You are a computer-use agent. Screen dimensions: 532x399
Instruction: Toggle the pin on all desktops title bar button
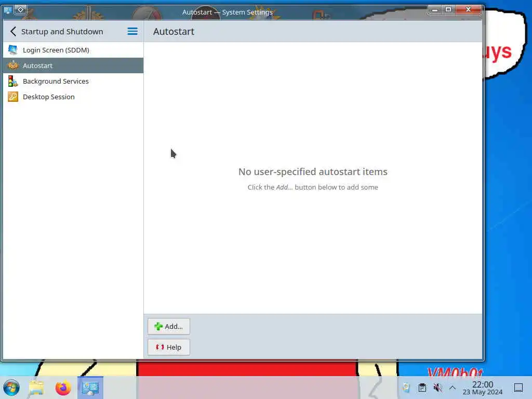pos(21,9)
